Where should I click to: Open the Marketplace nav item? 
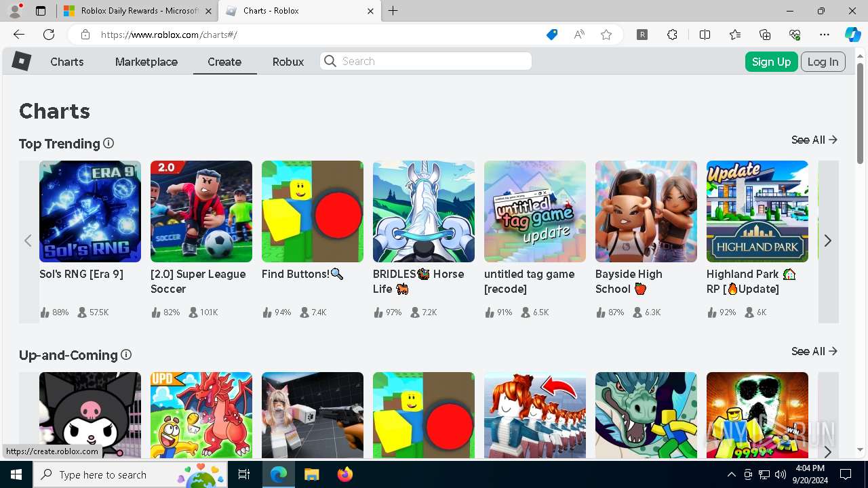(146, 62)
